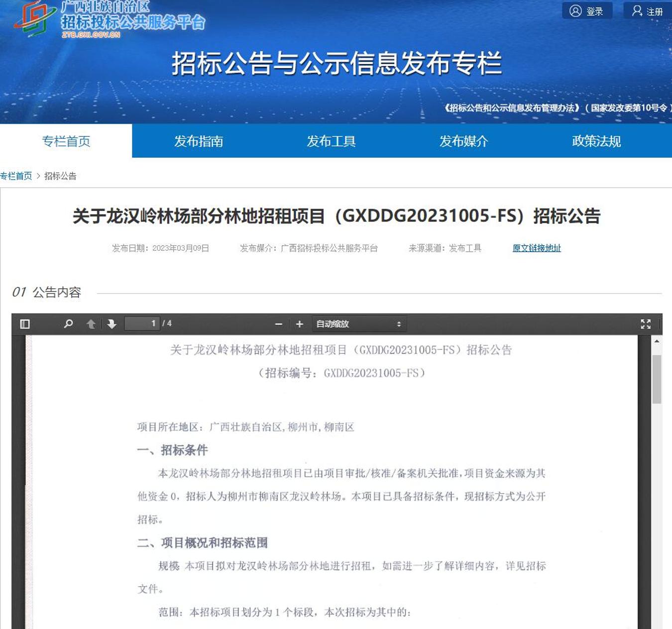Zoom out with the minus button
Image resolution: width=672 pixels, height=629 pixels.
pyautogui.click(x=279, y=324)
